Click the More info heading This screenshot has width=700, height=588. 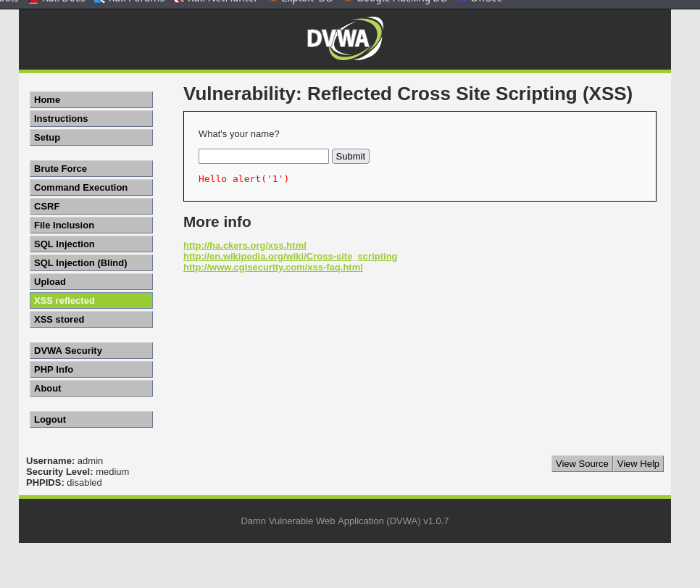217,222
